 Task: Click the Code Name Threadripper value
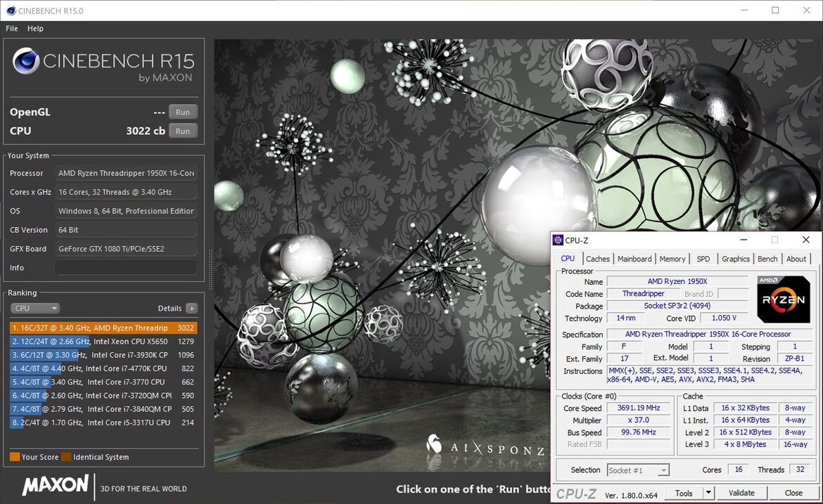click(643, 294)
